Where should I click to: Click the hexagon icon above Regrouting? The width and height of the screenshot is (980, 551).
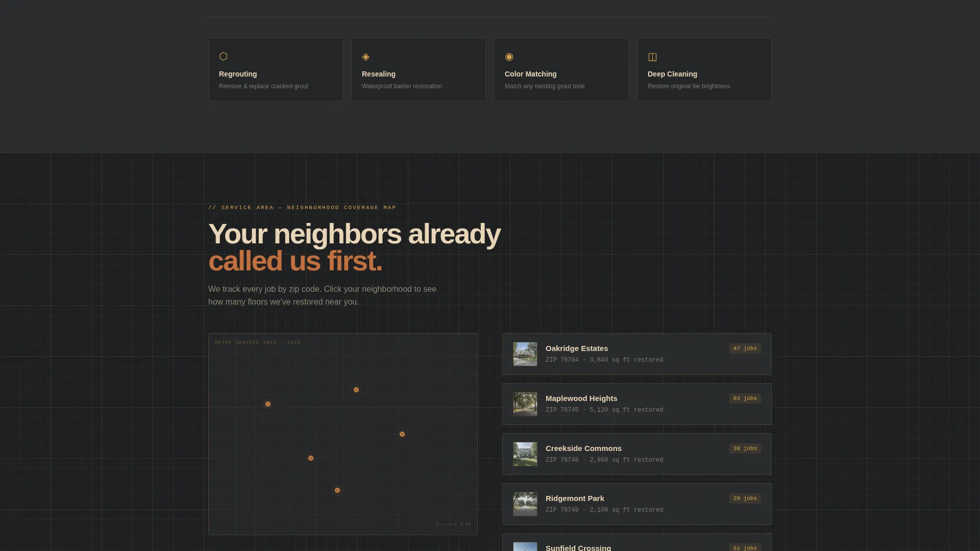pyautogui.click(x=223, y=56)
